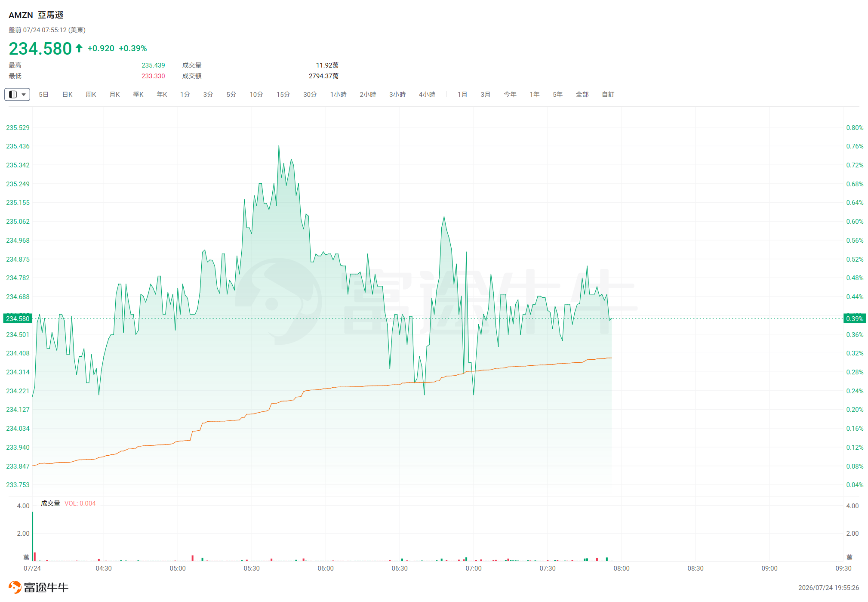Switch to the 15分 interval
Viewport: 868px width, 602px height.
(x=283, y=94)
